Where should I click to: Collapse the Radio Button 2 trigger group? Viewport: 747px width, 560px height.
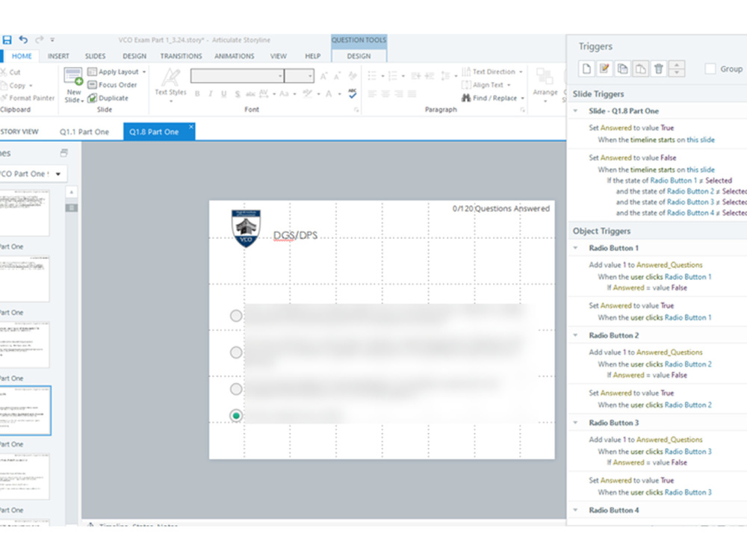click(x=575, y=335)
